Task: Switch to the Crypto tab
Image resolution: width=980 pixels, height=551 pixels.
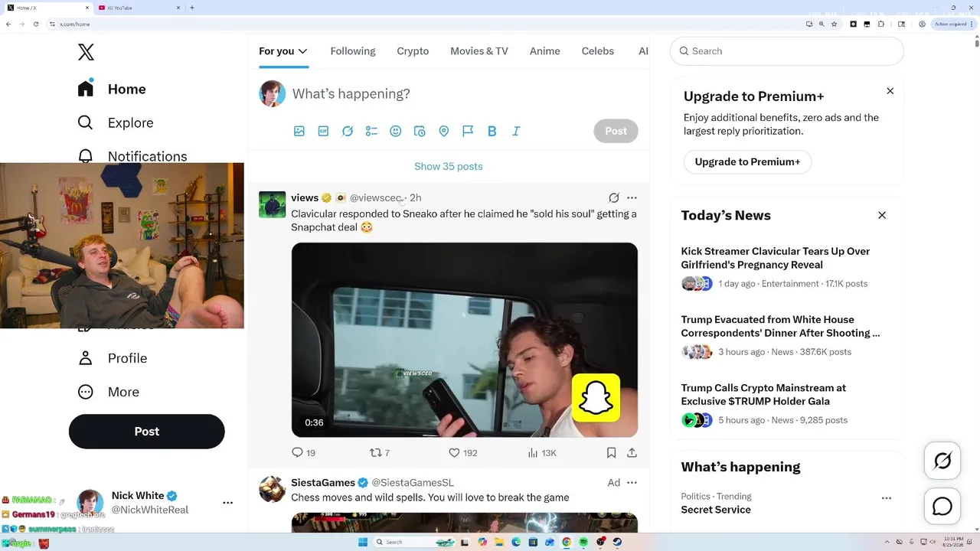Action: coord(413,51)
